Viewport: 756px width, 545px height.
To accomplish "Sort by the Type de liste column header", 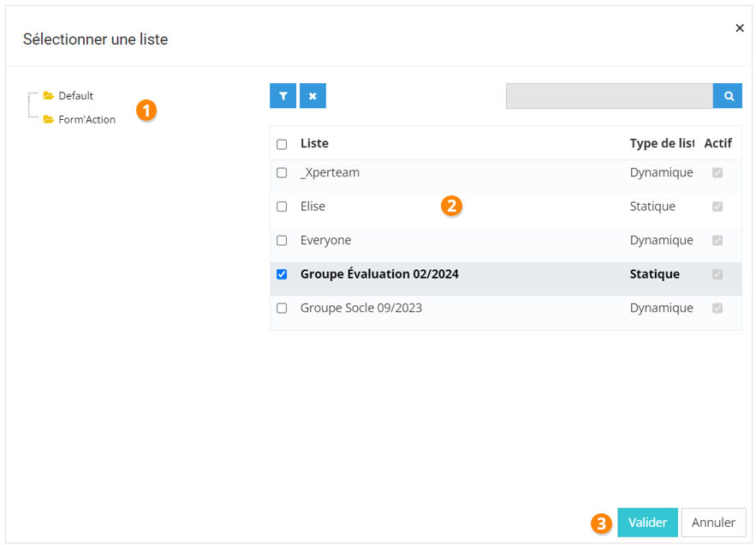I will [661, 144].
